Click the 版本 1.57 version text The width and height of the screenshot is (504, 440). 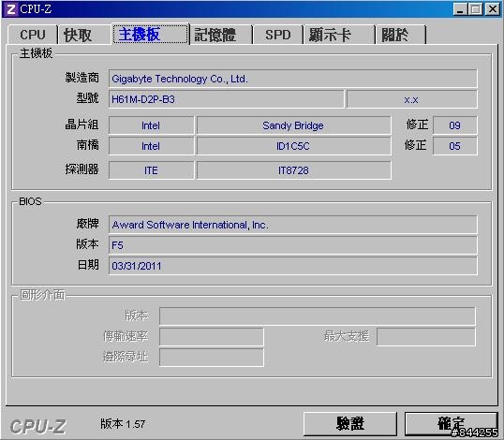pyautogui.click(x=123, y=424)
